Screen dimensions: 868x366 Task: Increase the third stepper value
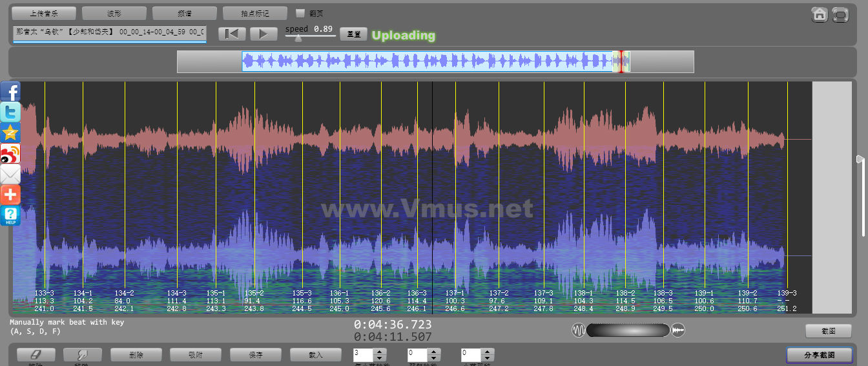[488, 352]
